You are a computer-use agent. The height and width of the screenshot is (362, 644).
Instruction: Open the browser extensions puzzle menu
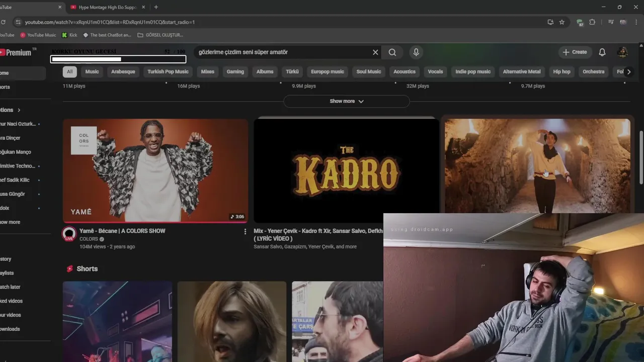coord(592,22)
